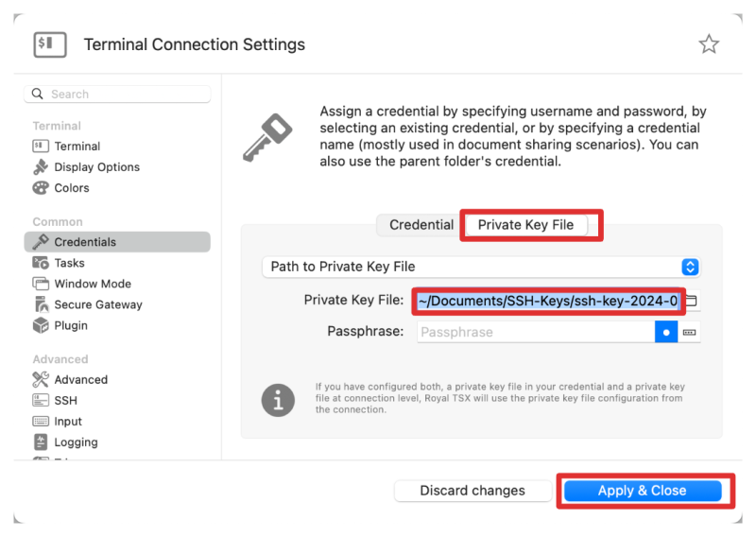This screenshot has width=756, height=537.
Task: Click the sidebar Search field
Action: (117, 95)
